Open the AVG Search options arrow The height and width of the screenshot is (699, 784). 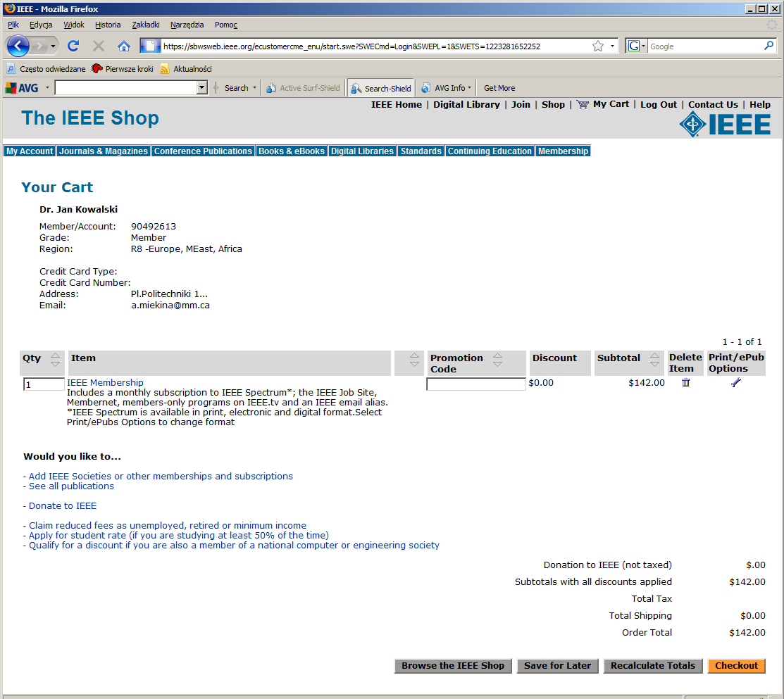coord(254,88)
